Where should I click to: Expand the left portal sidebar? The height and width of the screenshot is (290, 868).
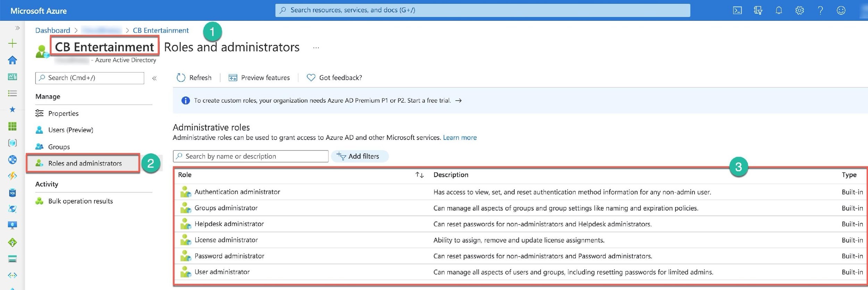click(x=17, y=28)
